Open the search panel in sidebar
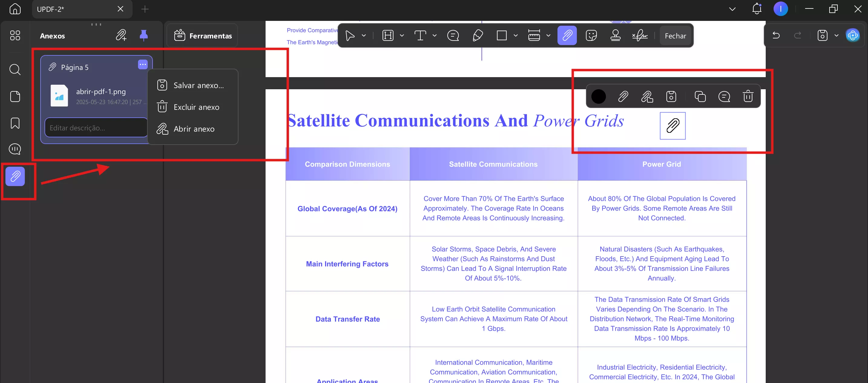The width and height of the screenshot is (868, 383). pyautogui.click(x=15, y=69)
